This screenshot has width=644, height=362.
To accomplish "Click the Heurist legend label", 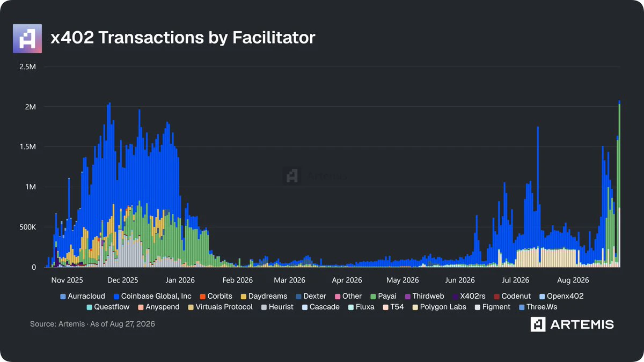I will point(277,307).
